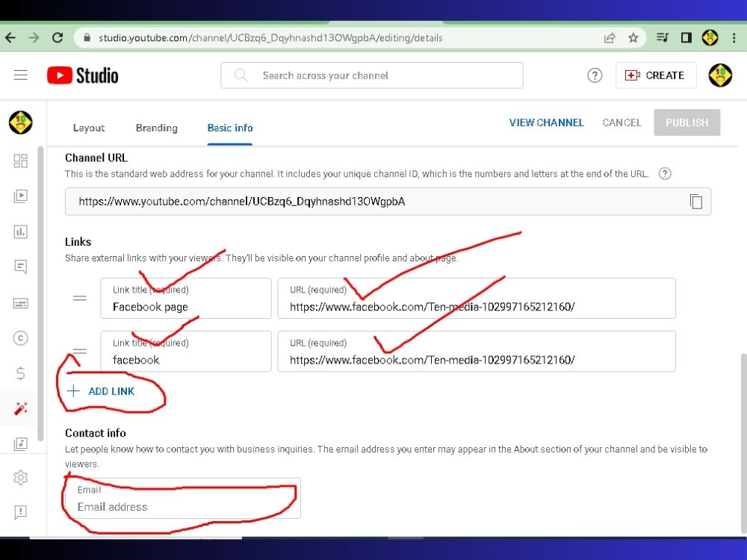This screenshot has width=747, height=560.
Task: Click VIEW CHANNEL link
Action: tap(547, 122)
